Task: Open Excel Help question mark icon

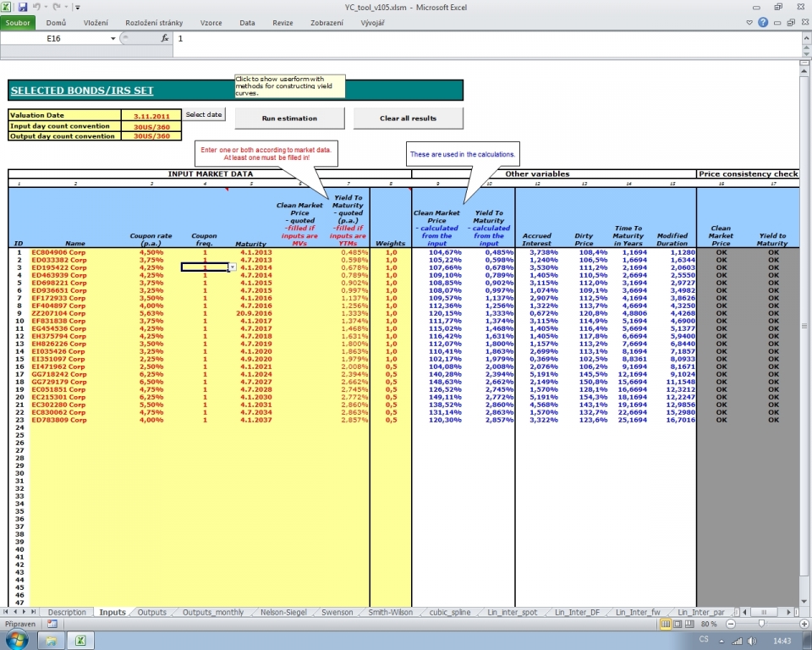Action: [763, 24]
